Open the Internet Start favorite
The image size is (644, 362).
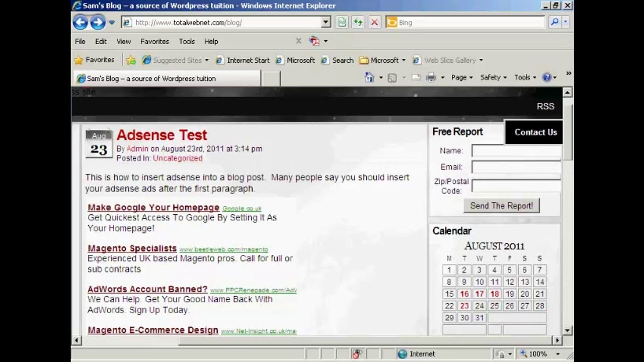243,60
